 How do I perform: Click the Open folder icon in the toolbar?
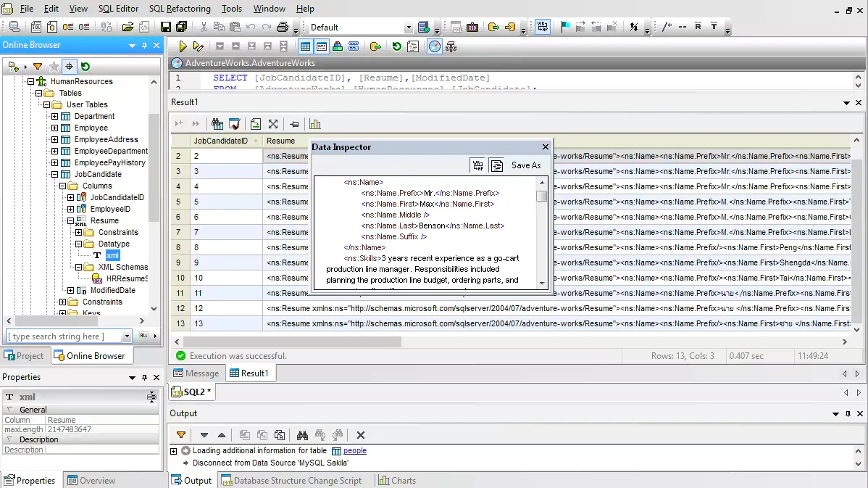click(128, 28)
